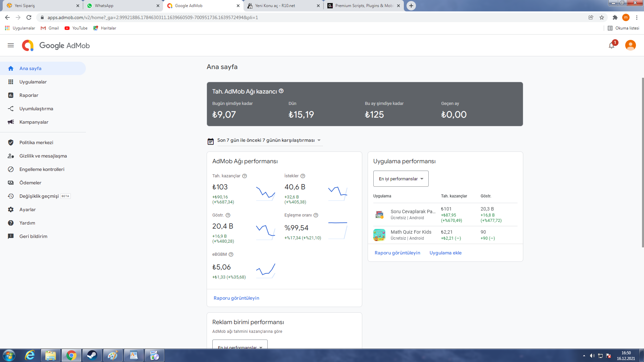Click help icon next to Eşleşme oranı

click(316, 215)
